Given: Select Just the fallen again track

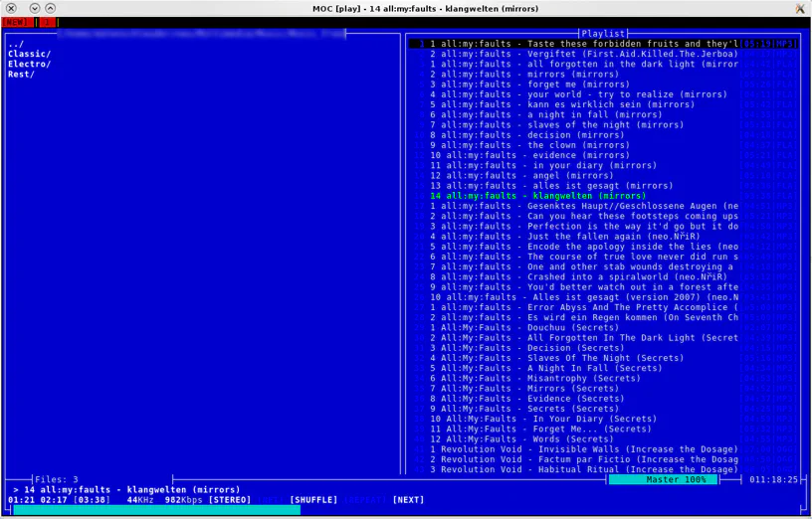Looking at the screenshot, I should coord(603,237).
